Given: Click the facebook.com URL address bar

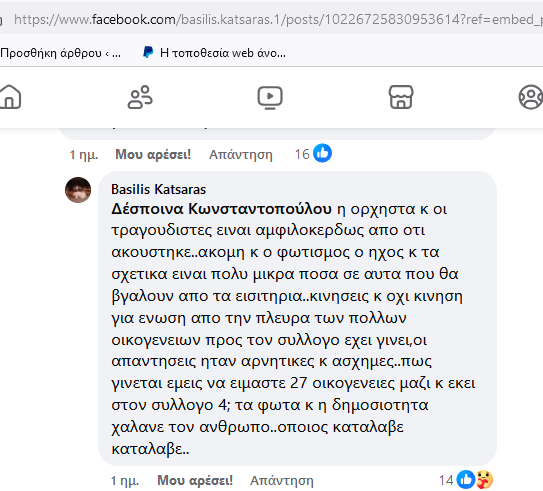Looking at the screenshot, I should [277, 19].
